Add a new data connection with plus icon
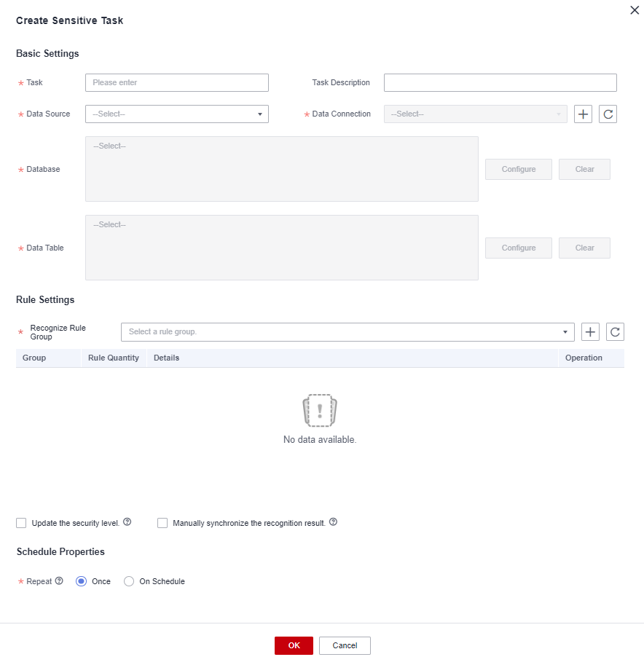This screenshot has height=665, width=644. click(583, 114)
